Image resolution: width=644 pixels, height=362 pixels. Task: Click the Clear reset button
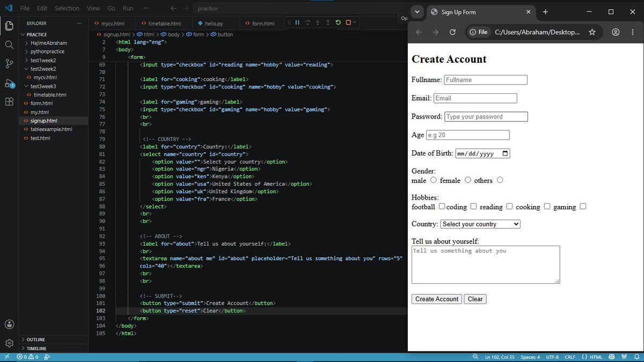tap(475, 299)
